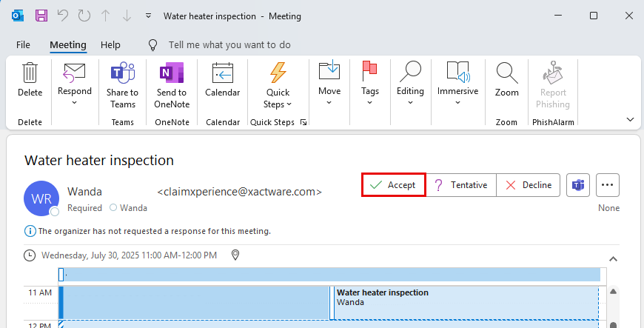This screenshot has width=644, height=328.
Task: Respond Tentative to the meeting
Action: [461, 185]
